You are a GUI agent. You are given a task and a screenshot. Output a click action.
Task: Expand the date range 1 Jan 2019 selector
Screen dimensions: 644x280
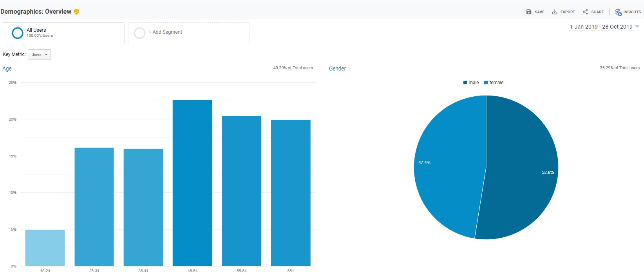pos(604,27)
